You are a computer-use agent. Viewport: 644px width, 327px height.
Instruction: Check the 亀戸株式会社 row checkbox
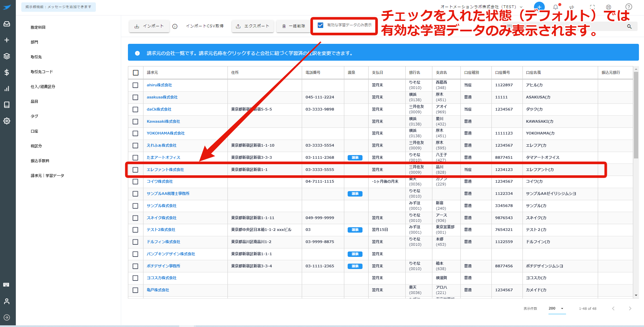tap(135, 290)
